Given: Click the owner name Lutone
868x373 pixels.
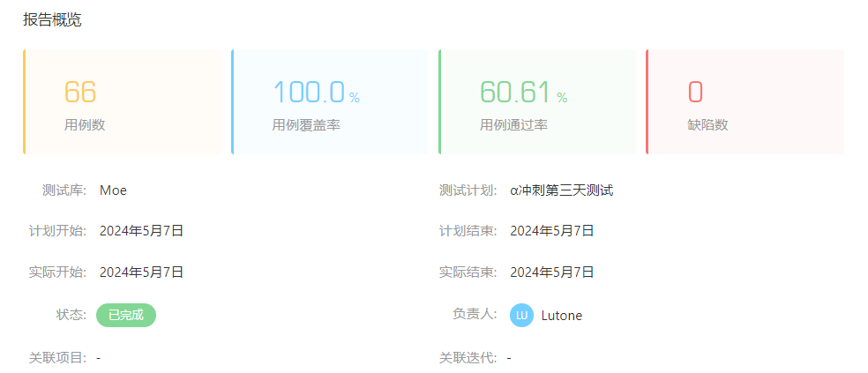Looking at the screenshot, I should tap(562, 316).
